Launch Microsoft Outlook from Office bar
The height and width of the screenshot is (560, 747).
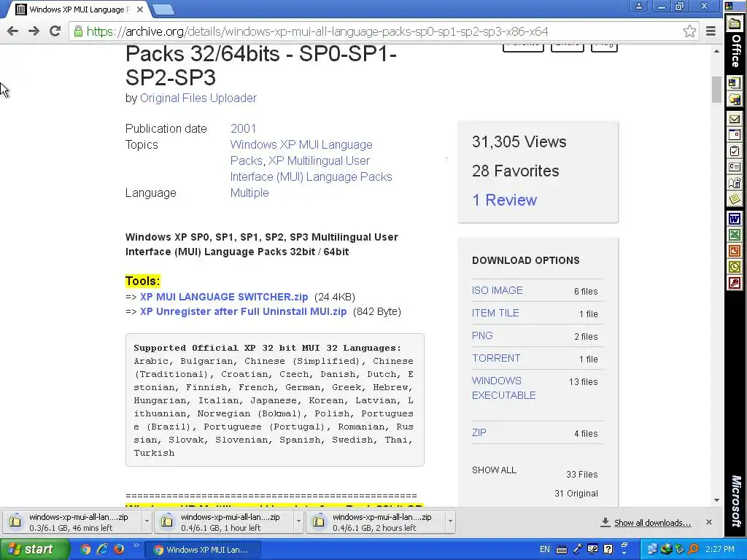pyautogui.click(x=735, y=267)
